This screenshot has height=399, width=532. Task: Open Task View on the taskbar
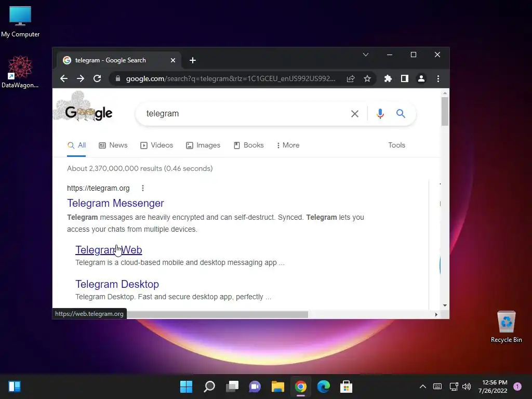[x=232, y=387]
